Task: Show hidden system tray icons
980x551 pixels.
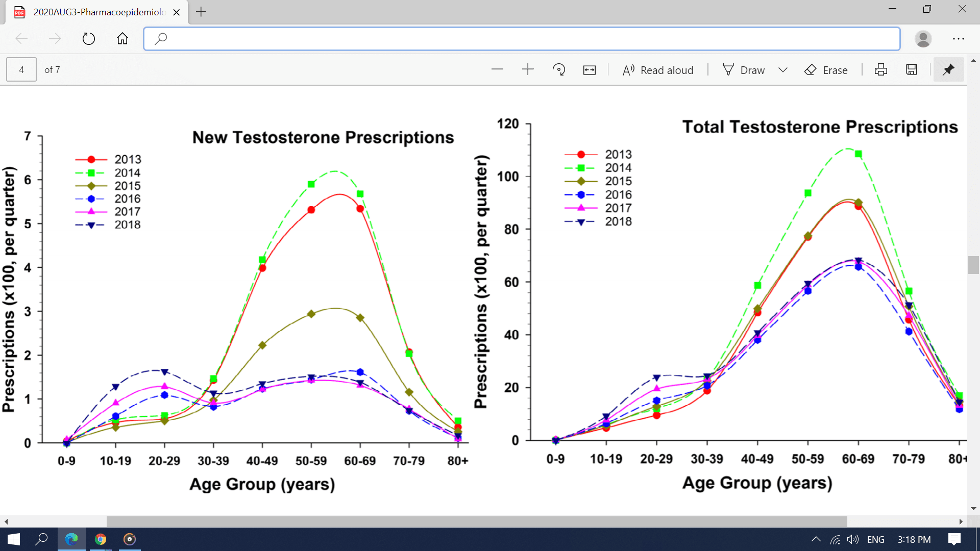Action: [x=816, y=539]
